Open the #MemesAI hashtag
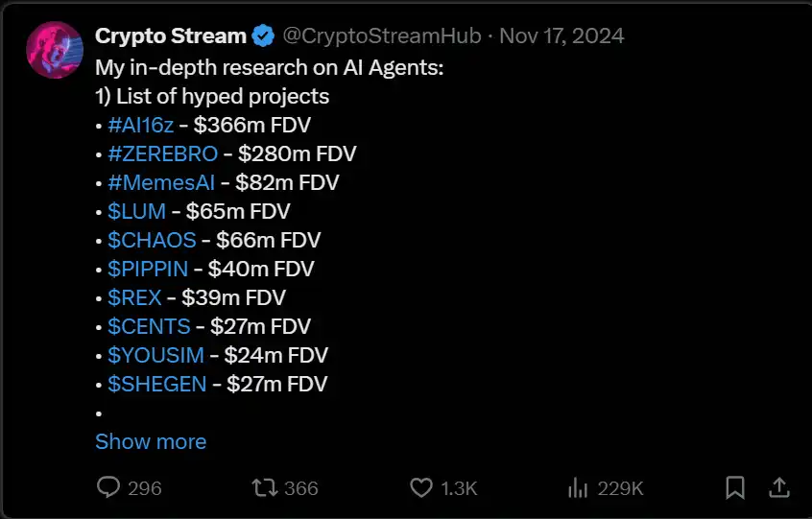 coord(161,182)
